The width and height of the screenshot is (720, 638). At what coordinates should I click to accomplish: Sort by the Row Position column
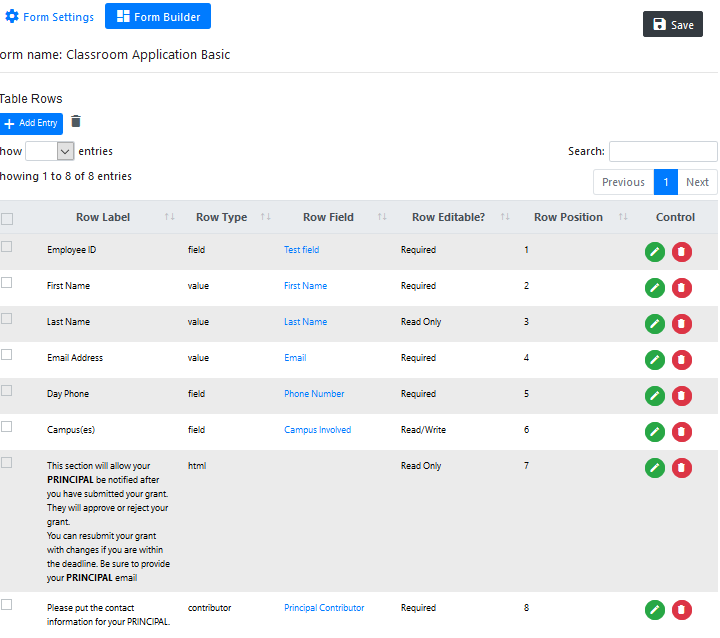pos(568,217)
